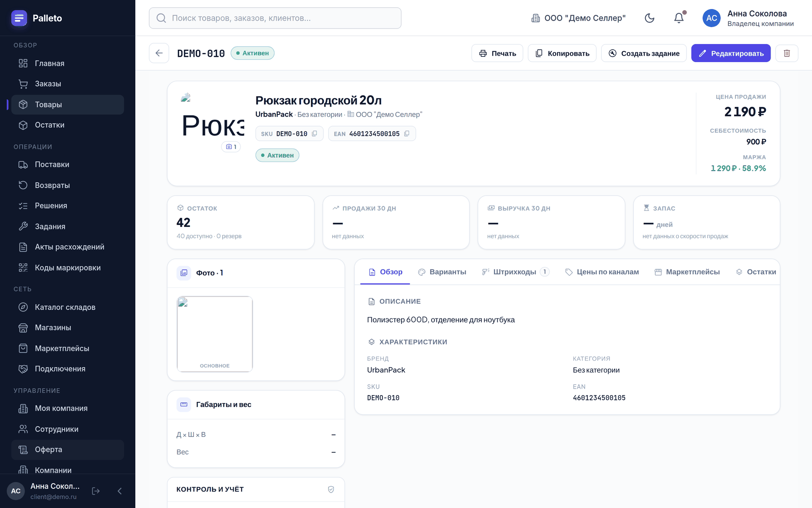Switch to the Штрихкоды tab
812x508 pixels.
click(515, 272)
